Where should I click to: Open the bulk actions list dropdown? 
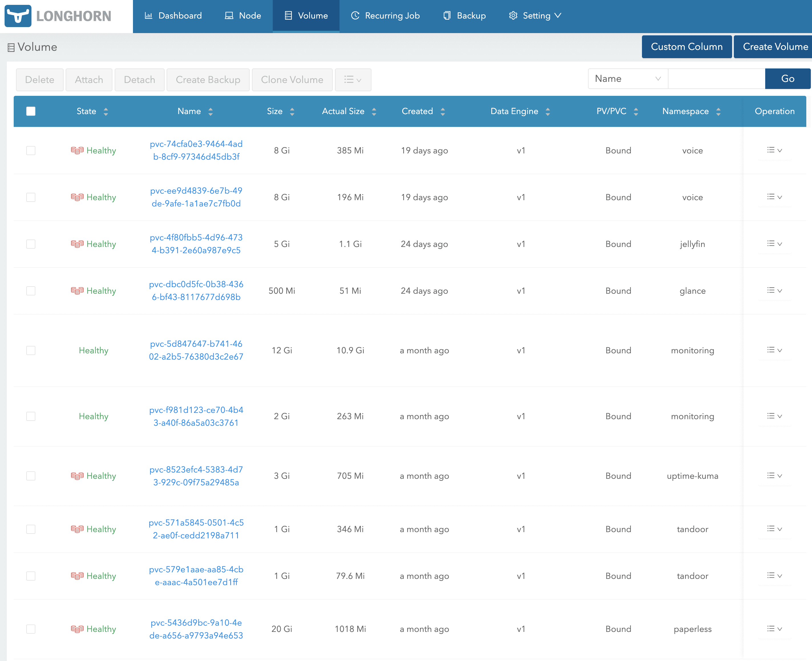353,80
